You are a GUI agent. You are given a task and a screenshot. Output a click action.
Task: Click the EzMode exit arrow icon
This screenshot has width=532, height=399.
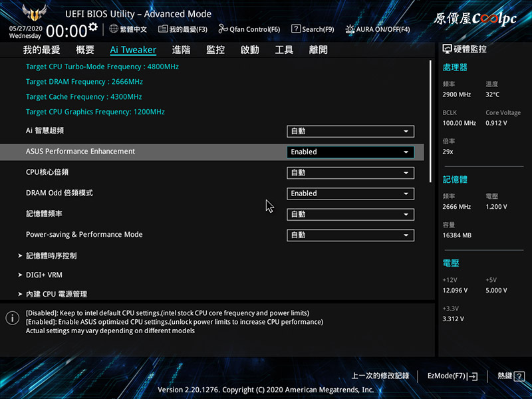pyautogui.click(x=472, y=376)
